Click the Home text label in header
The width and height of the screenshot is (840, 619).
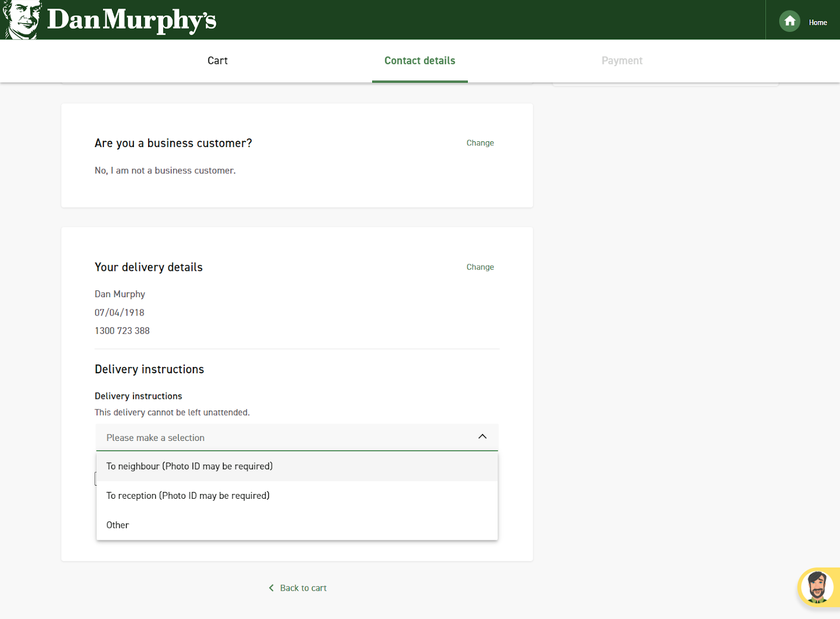pos(817,23)
